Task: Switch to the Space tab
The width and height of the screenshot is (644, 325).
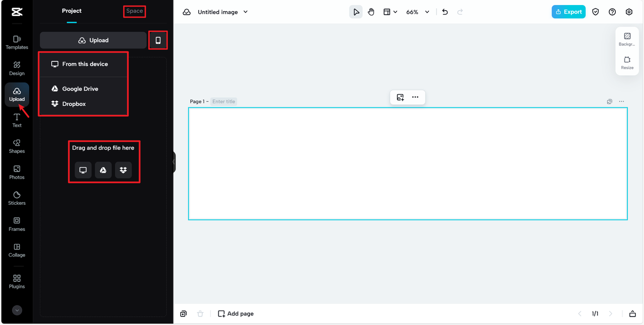Action: point(134,11)
